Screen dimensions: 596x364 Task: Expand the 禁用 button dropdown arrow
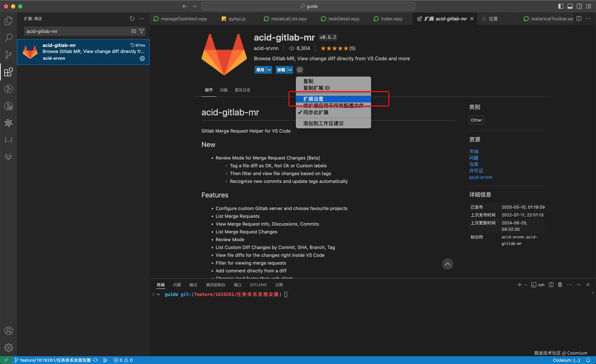[x=269, y=70]
